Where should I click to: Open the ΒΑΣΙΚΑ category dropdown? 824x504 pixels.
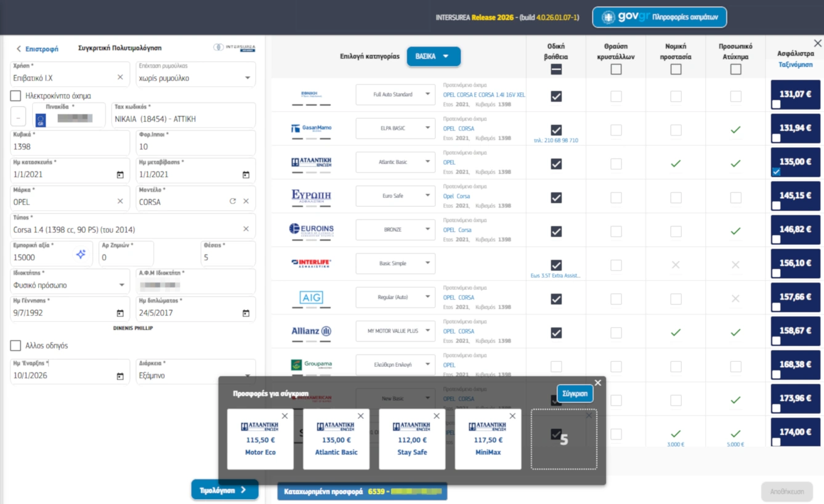[x=433, y=57]
